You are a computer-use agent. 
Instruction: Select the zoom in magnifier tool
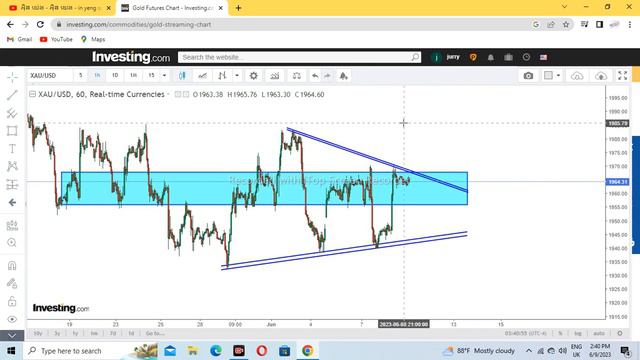pos(12,243)
